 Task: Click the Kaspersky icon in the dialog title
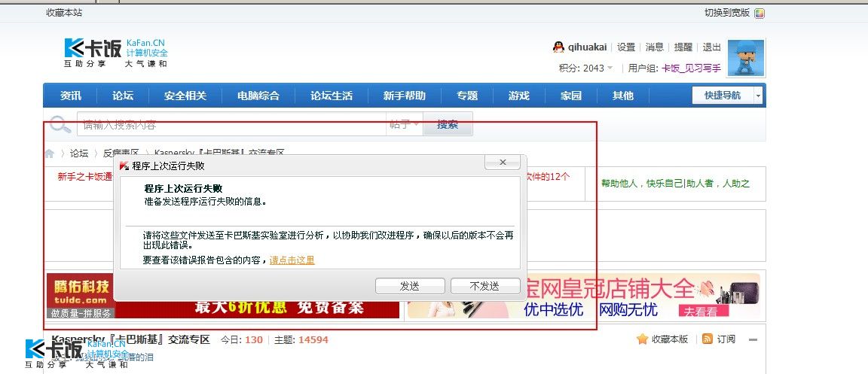[124, 166]
